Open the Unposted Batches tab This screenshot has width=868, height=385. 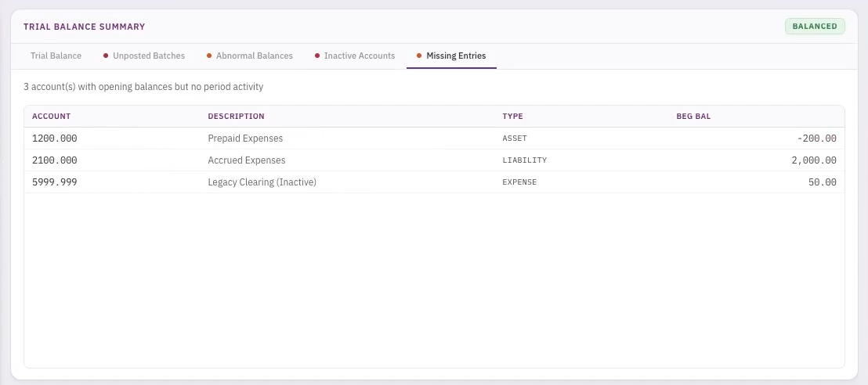coord(148,56)
